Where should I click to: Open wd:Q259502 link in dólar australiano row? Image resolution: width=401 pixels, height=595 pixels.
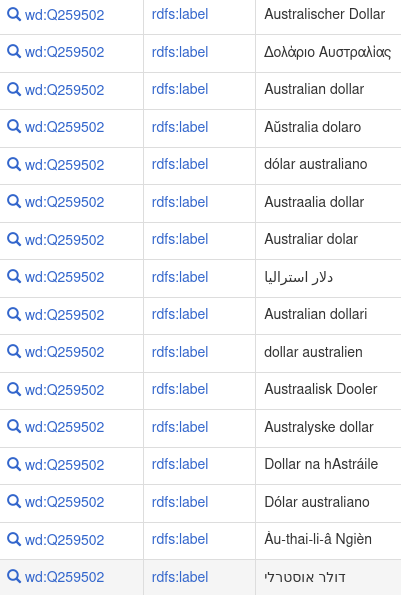tap(64, 165)
